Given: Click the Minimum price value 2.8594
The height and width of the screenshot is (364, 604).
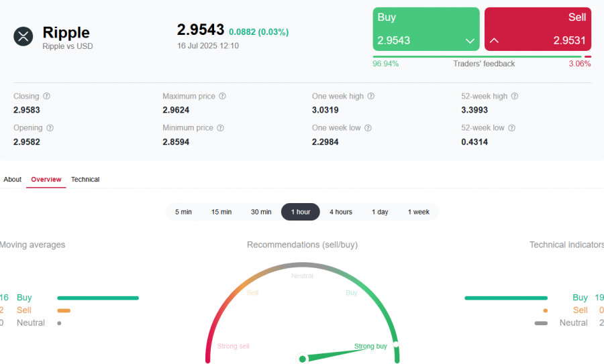Looking at the screenshot, I should (x=176, y=142).
